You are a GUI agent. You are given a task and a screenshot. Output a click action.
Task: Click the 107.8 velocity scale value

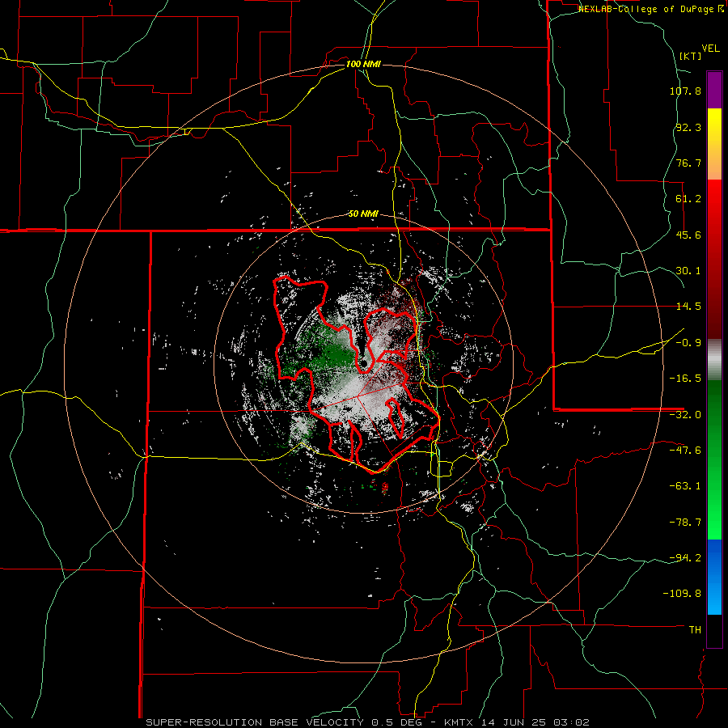(x=685, y=91)
